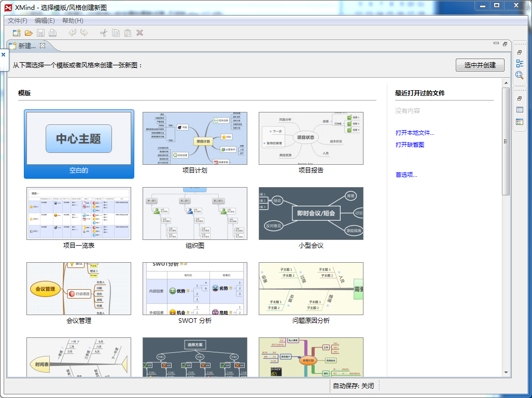Click the Copy toolbar icon

pyautogui.click(x=116, y=33)
